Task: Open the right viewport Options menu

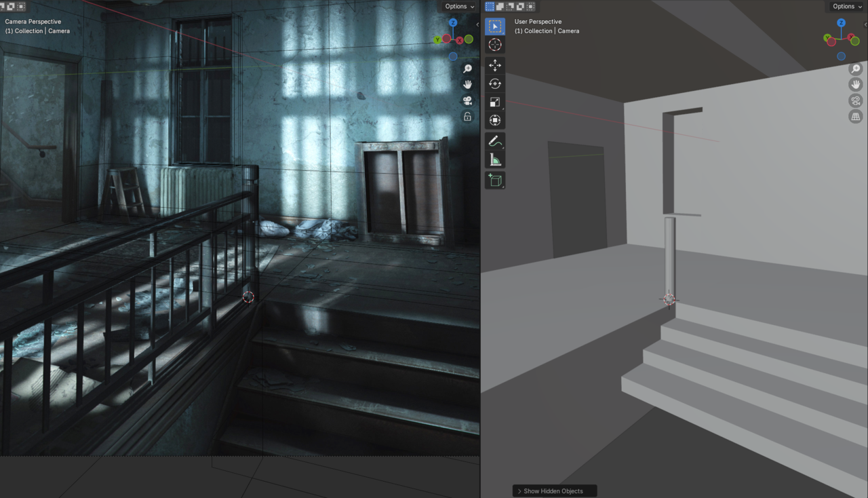Action: click(844, 6)
